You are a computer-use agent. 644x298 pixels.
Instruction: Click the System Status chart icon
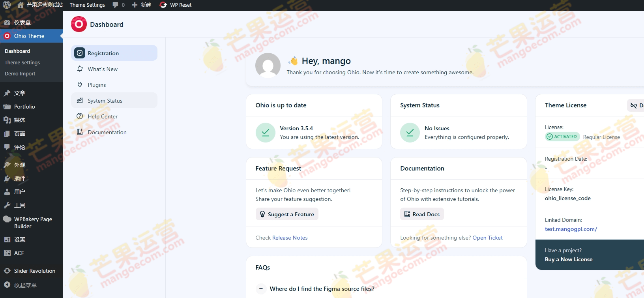pos(80,100)
